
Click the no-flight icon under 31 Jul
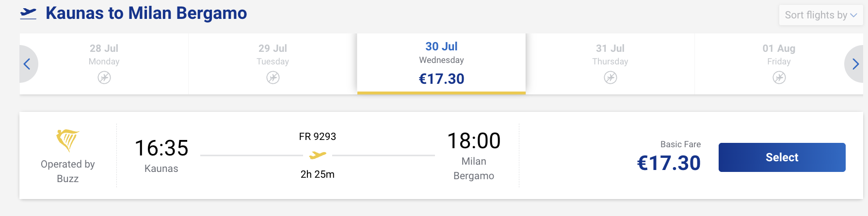(611, 77)
